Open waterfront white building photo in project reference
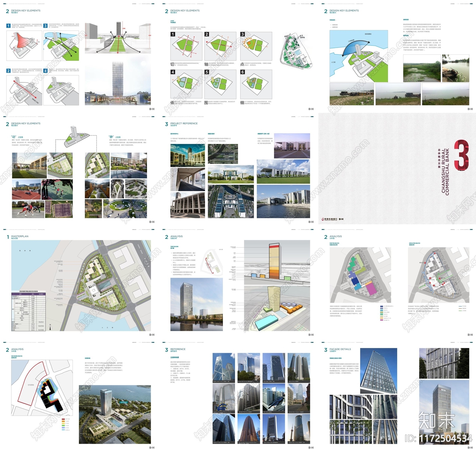476x450 pixels. [283, 201]
